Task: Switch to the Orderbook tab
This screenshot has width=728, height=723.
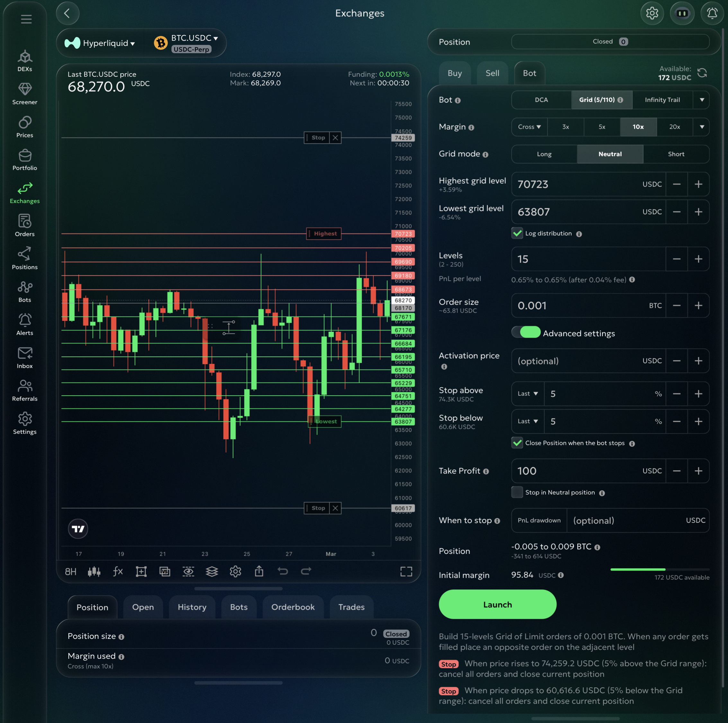Action: click(293, 607)
